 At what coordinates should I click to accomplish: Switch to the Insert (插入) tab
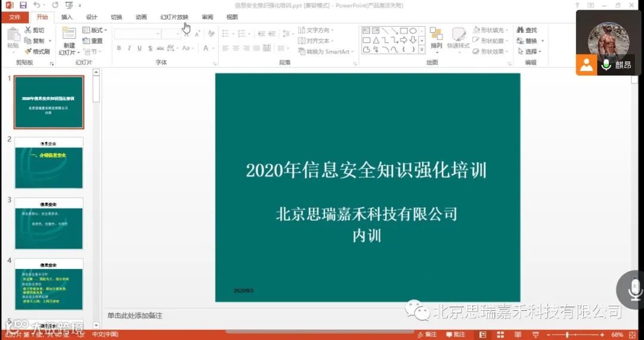pos(67,17)
